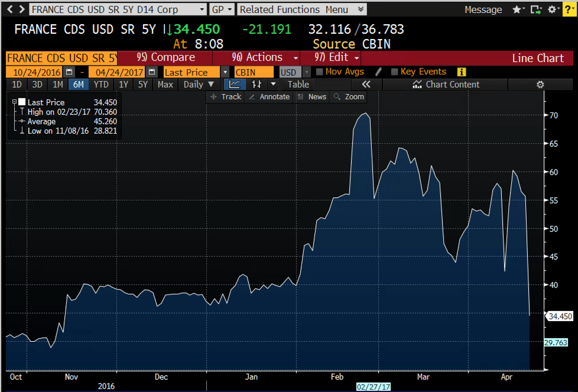The width and height of the screenshot is (578, 392).
Task: Open the Table view
Action: pyautogui.click(x=298, y=84)
